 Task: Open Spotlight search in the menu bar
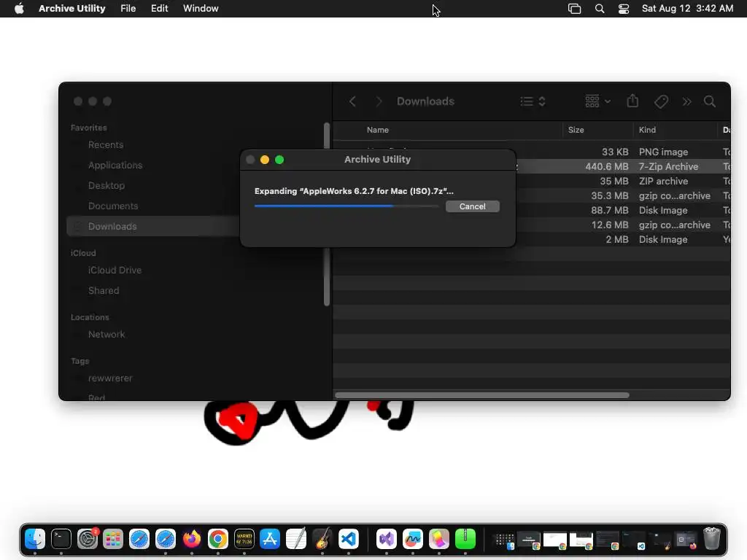click(600, 9)
